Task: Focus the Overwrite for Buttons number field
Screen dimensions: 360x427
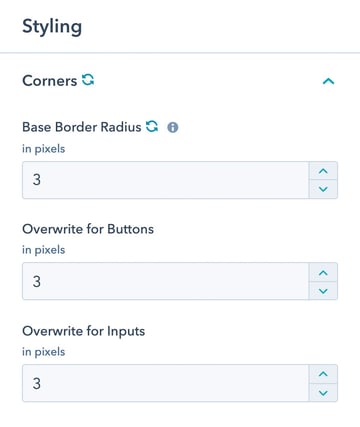Action: pyautogui.click(x=166, y=281)
